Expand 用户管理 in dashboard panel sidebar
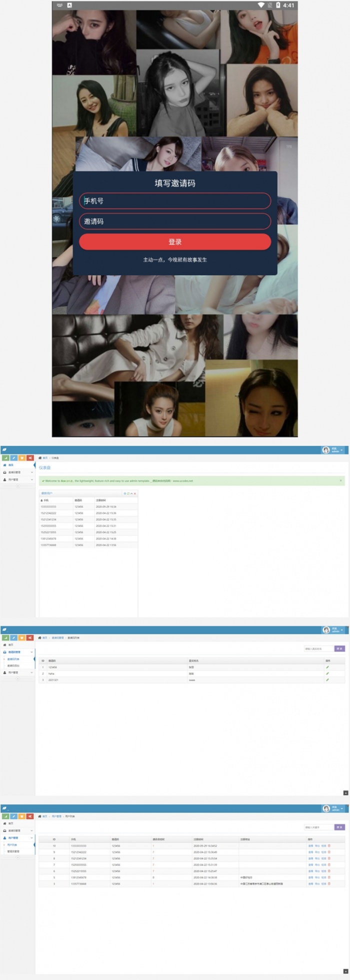The height and width of the screenshot is (980, 350). coord(17,479)
